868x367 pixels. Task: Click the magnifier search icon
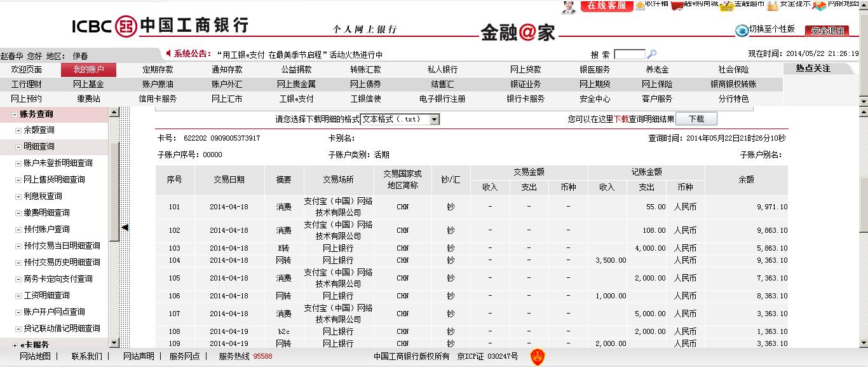click(651, 55)
